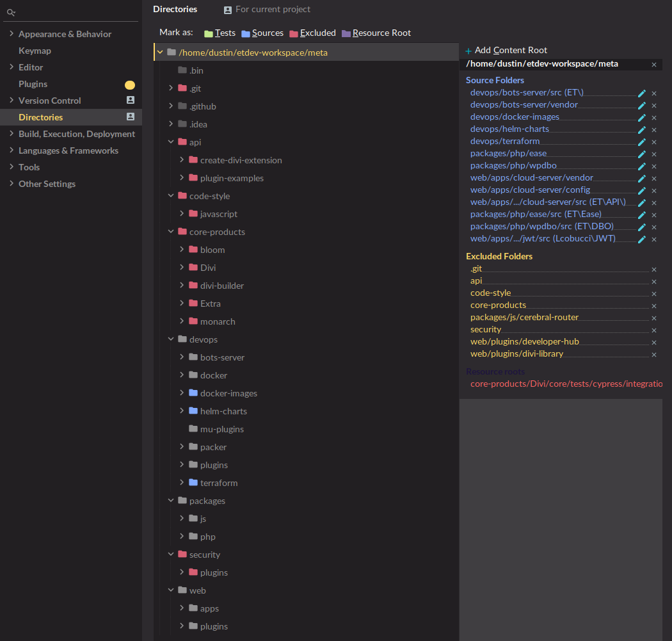Collapse the root meta folder node
Viewport: 672px width, 641px height.
click(160, 53)
